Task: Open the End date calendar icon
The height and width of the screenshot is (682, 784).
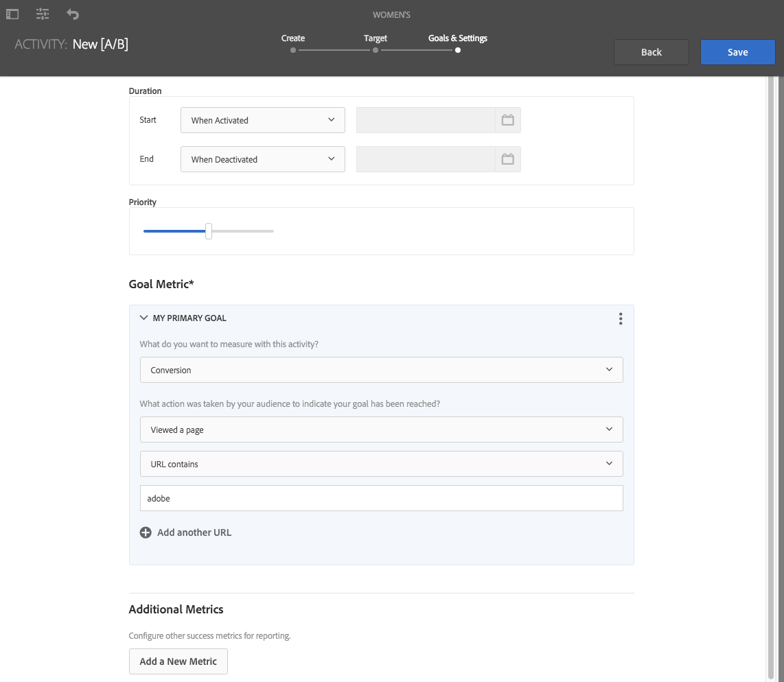Action: (x=507, y=159)
